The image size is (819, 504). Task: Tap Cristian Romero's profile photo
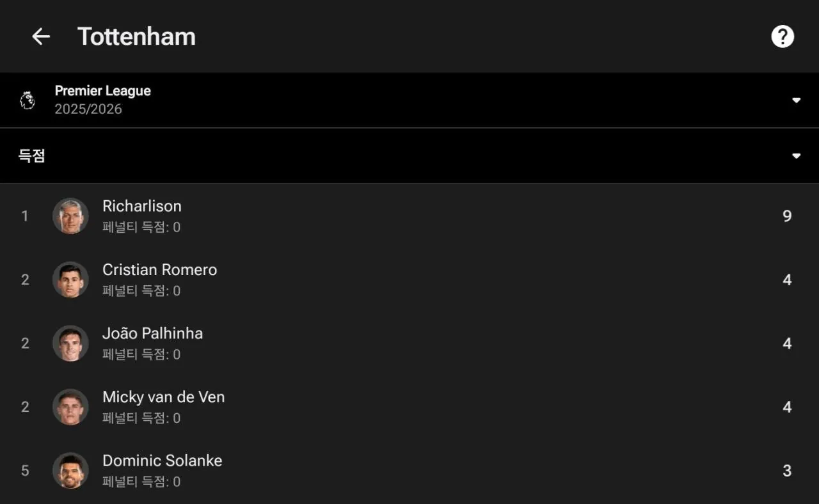click(x=70, y=280)
